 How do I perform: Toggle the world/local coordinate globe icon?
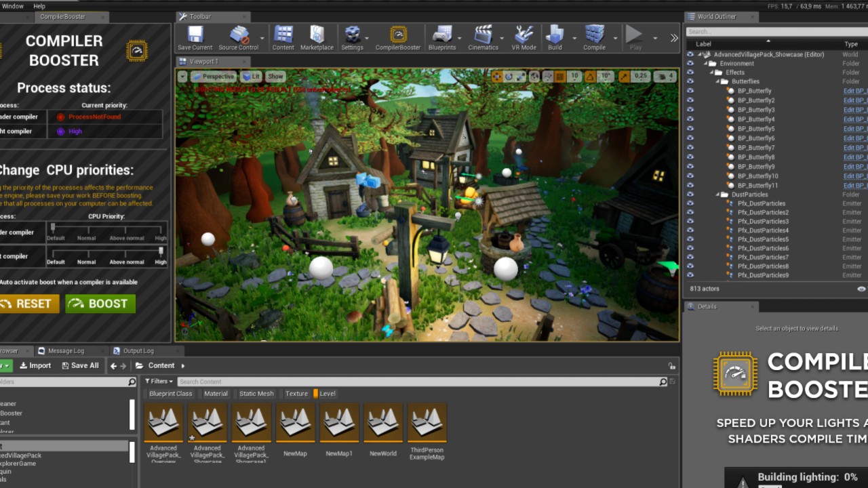536,77
